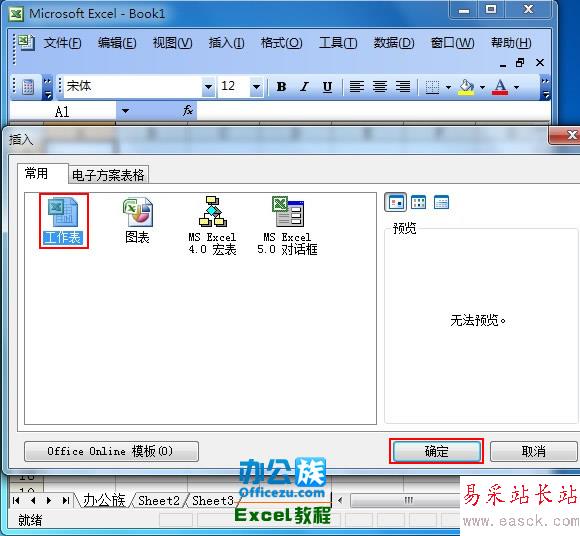Go to first sheet navigation arrow

pyautogui.click(x=16, y=500)
